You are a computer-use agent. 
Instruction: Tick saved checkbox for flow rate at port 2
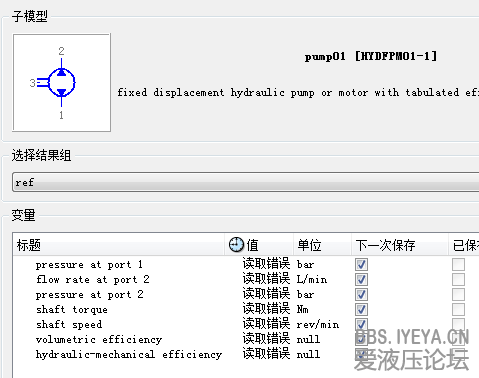click(x=458, y=279)
